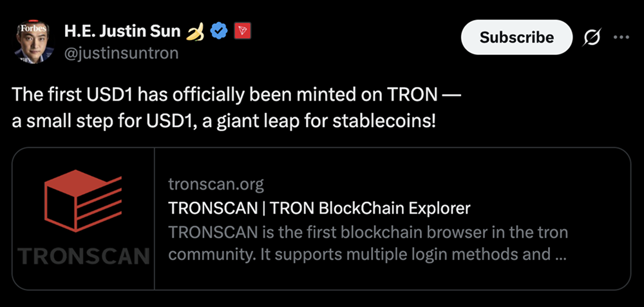Open the three-dot more options menu

(x=621, y=37)
